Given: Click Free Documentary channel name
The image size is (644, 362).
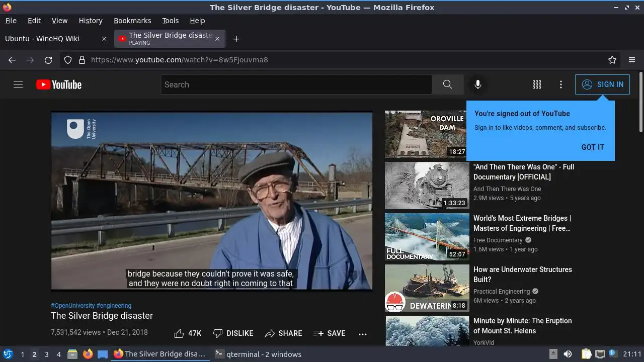Looking at the screenshot, I should click(498, 240).
